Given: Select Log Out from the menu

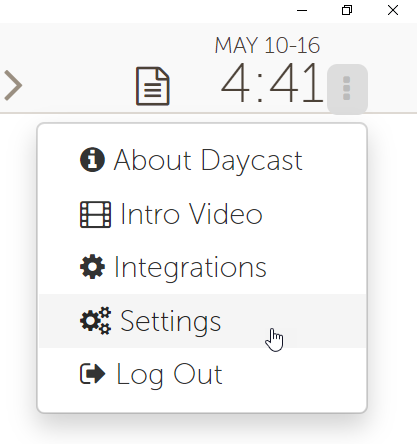Looking at the screenshot, I should click(203, 374).
